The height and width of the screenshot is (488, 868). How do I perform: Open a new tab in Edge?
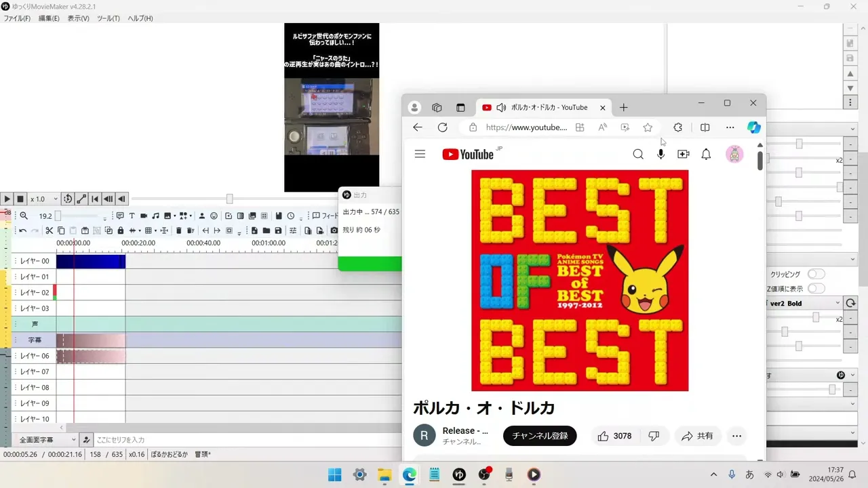(623, 107)
